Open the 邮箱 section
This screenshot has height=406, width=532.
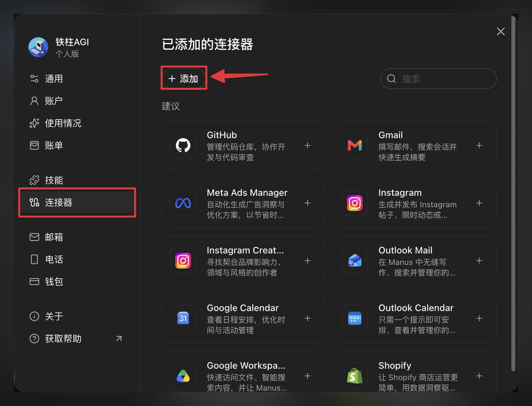(77, 237)
